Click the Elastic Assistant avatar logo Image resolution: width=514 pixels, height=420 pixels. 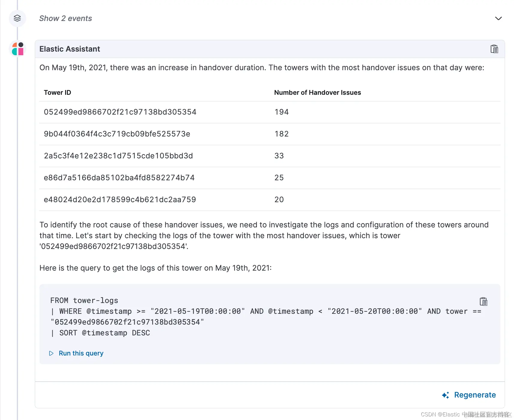18,49
